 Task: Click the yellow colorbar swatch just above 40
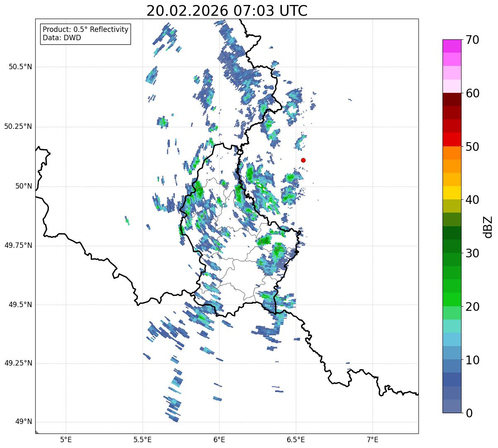coord(452,193)
